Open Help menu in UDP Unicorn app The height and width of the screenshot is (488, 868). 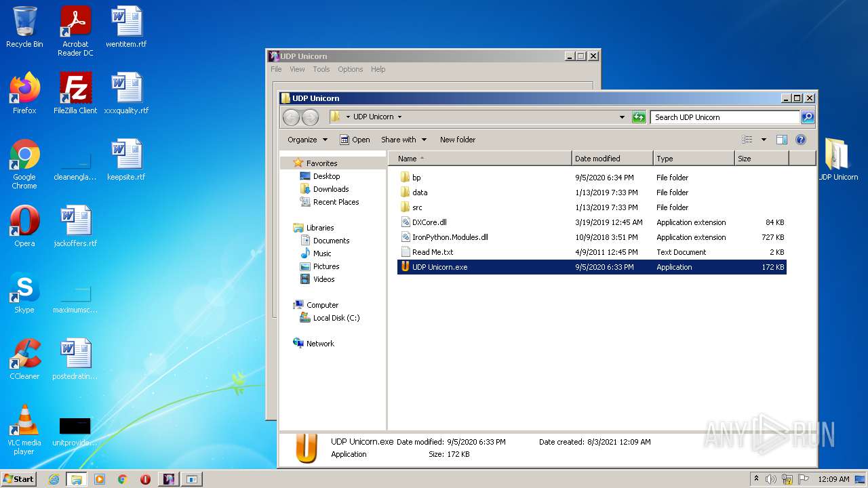coord(378,69)
